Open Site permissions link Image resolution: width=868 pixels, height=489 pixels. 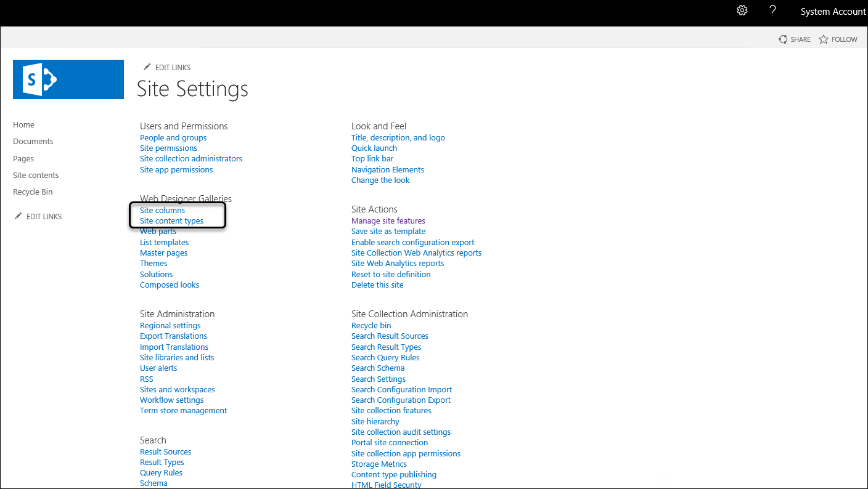tap(168, 148)
